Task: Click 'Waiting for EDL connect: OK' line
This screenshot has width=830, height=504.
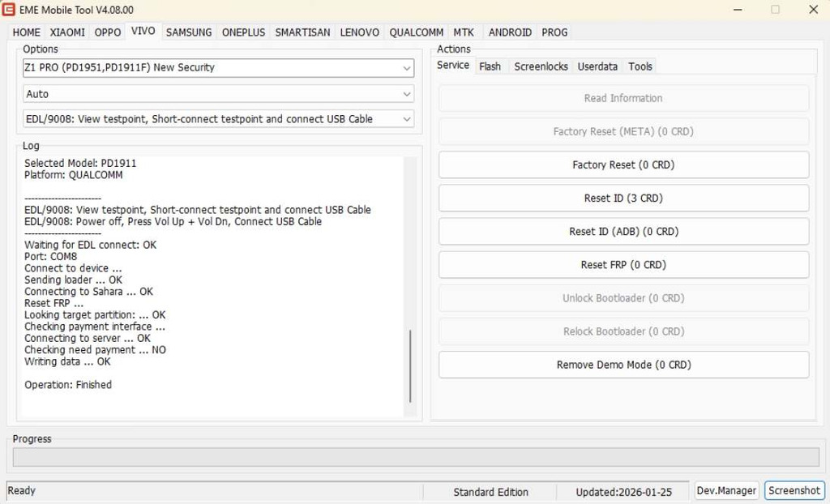Action: coord(91,245)
